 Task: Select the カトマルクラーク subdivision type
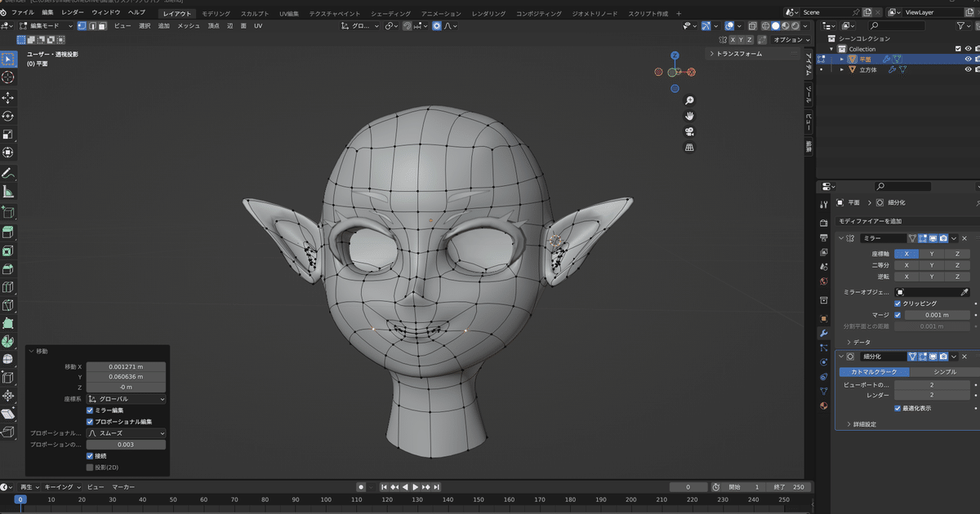click(x=873, y=372)
